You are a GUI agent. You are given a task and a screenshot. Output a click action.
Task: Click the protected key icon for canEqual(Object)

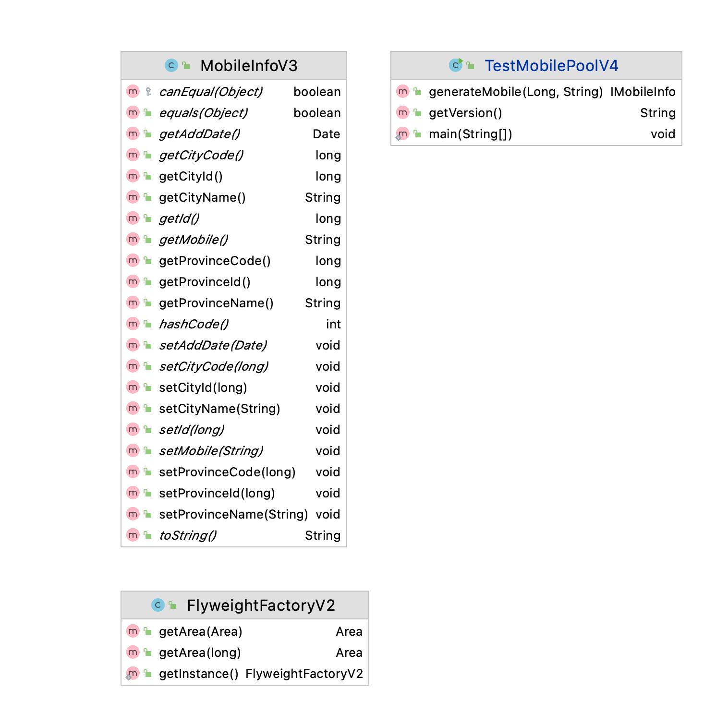(148, 91)
